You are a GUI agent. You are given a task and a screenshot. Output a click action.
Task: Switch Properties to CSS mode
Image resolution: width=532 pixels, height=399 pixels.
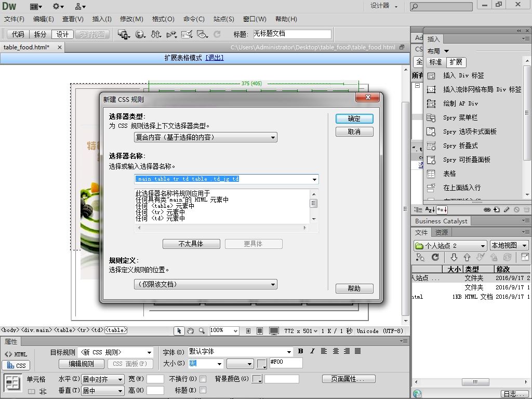point(16,365)
